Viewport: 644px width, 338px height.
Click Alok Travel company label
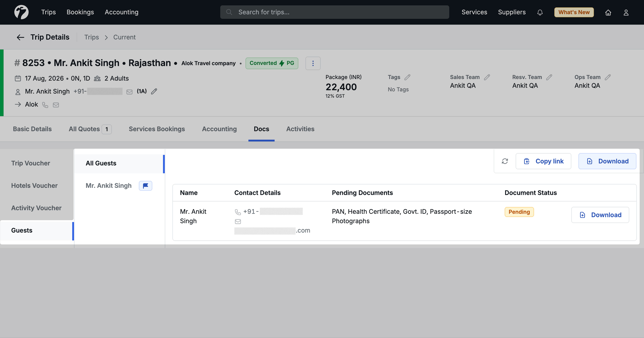pos(209,63)
